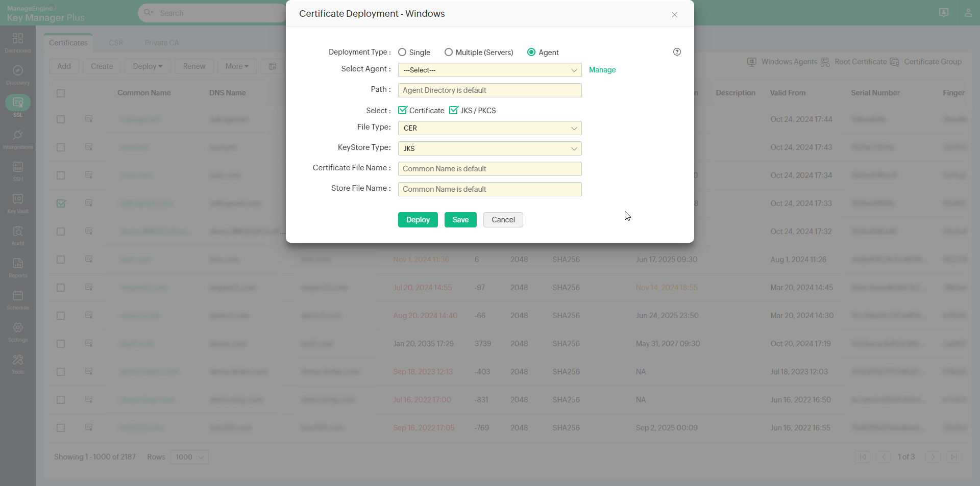Click the Root Certificate icon

[825, 62]
